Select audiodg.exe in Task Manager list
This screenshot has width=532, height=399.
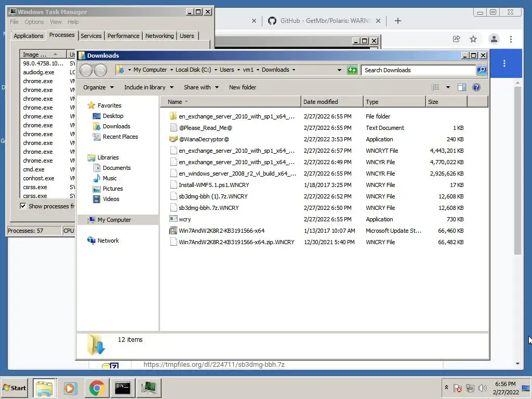click(x=38, y=72)
